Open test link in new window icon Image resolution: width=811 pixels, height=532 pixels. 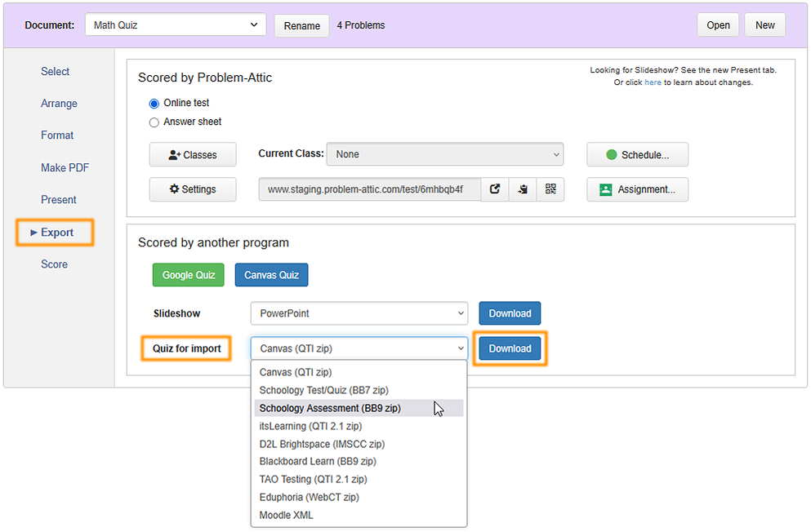(495, 189)
